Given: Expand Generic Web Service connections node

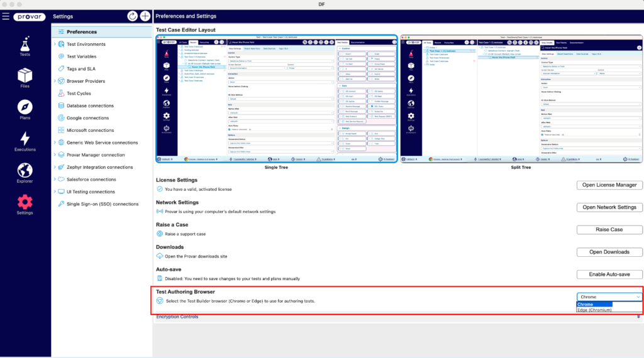Looking at the screenshot, I should (x=55, y=143).
